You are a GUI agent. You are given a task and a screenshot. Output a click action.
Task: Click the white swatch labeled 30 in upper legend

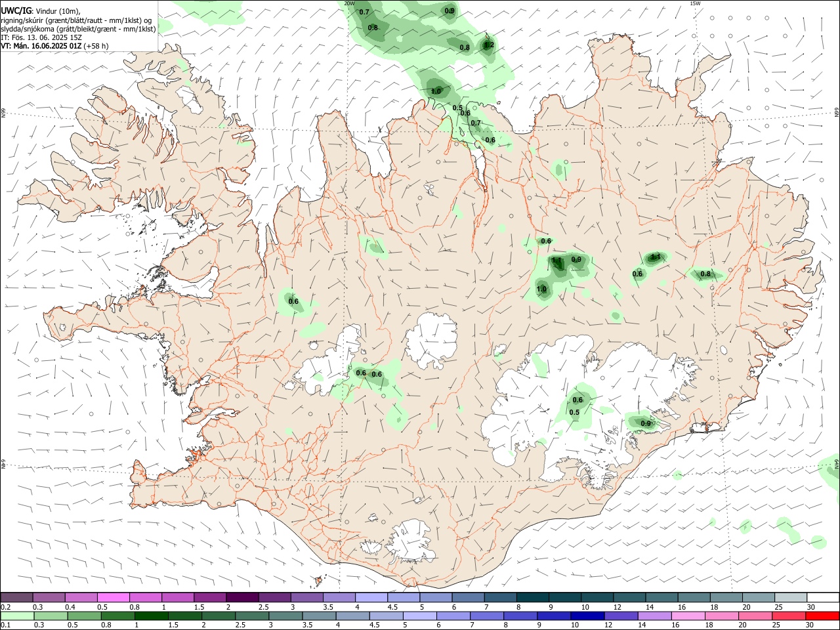822,598
